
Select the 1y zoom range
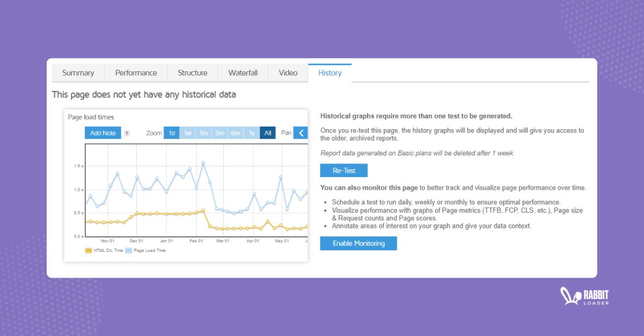(x=251, y=133)
